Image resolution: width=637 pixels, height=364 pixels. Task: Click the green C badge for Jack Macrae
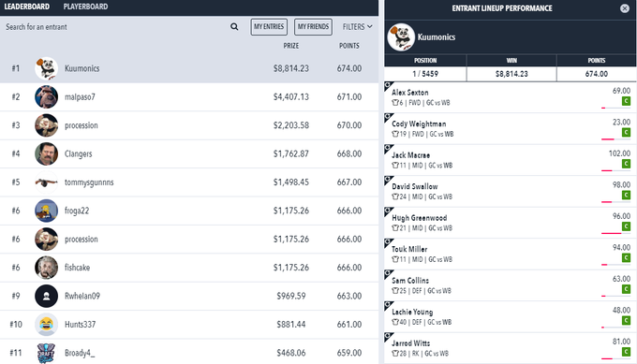[626, 164]
